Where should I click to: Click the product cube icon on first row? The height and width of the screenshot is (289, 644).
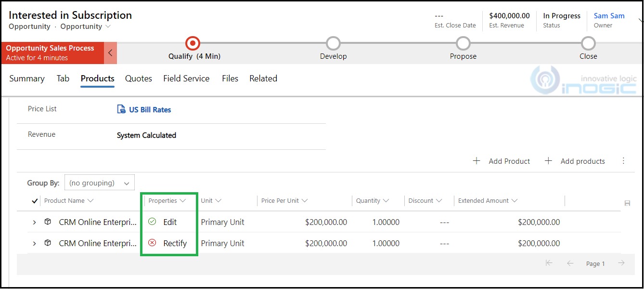48,222
